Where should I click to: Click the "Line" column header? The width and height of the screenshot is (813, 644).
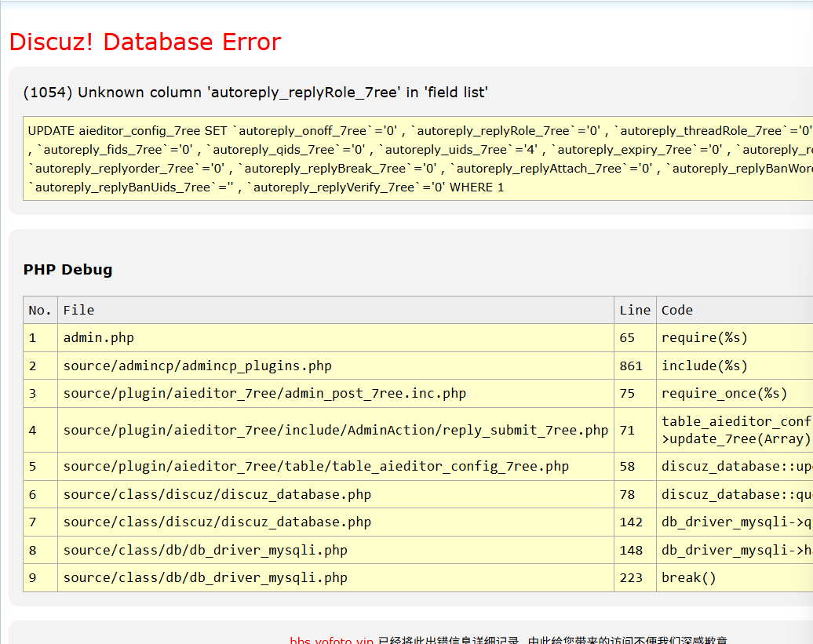pyautogui.click(x=635, y=310)
